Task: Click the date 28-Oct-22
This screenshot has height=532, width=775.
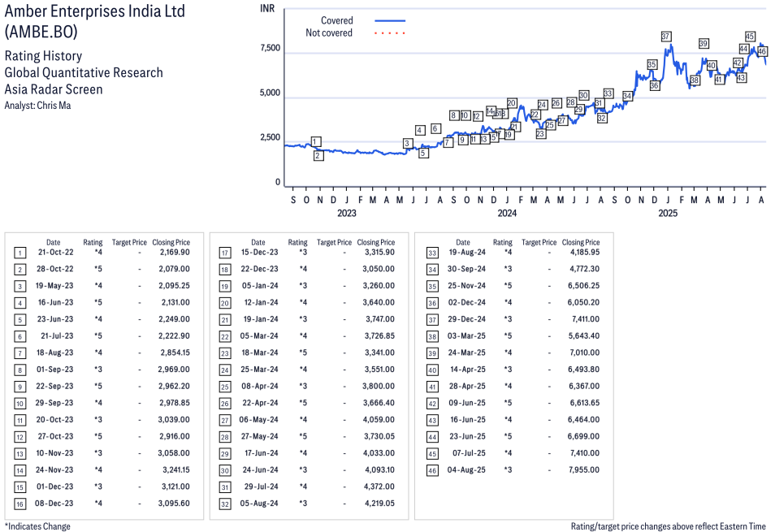Action: click(x=55, y=269)
